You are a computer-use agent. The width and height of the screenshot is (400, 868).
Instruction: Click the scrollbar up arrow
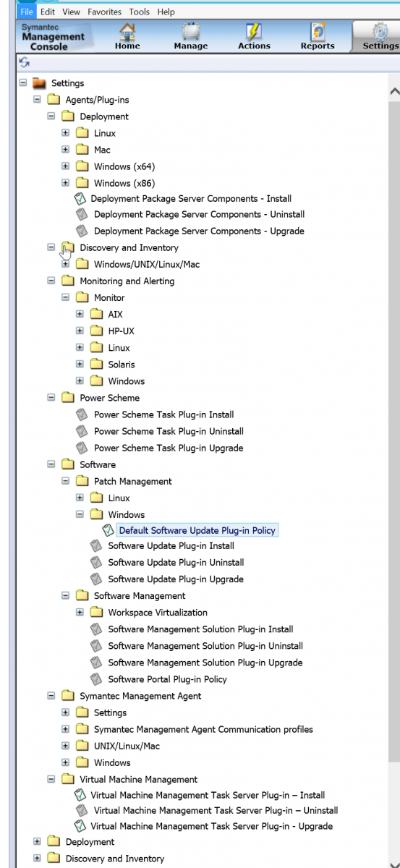(394, 93)
